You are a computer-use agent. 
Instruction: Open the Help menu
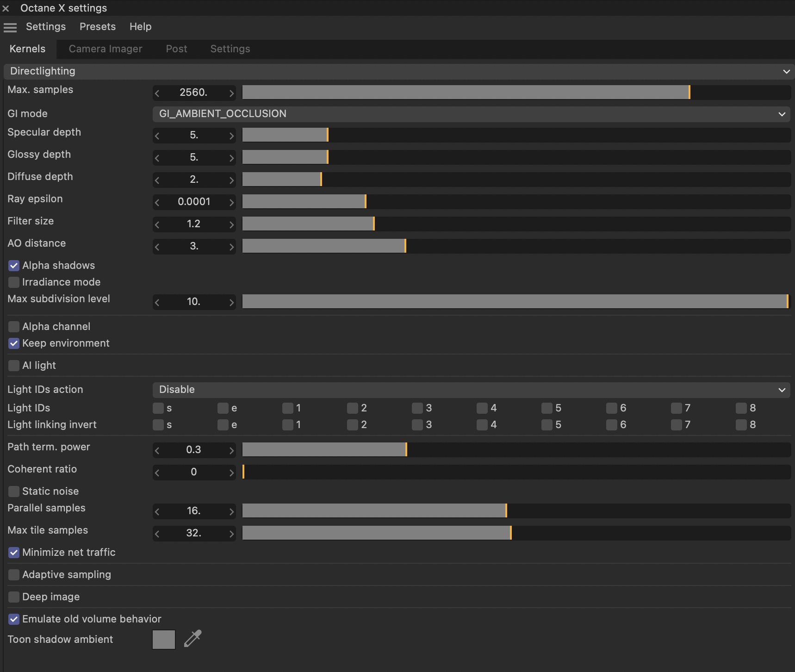point(140,27)
